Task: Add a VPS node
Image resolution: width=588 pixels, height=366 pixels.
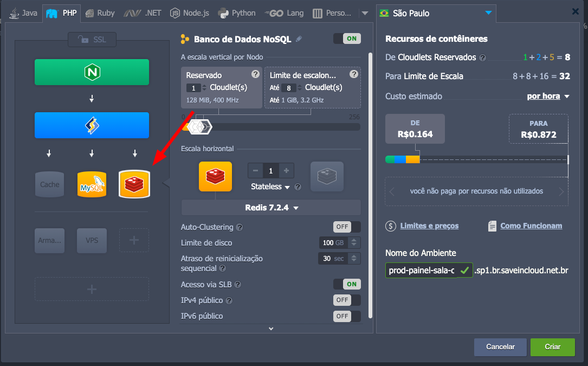Action: pos(92,240)
